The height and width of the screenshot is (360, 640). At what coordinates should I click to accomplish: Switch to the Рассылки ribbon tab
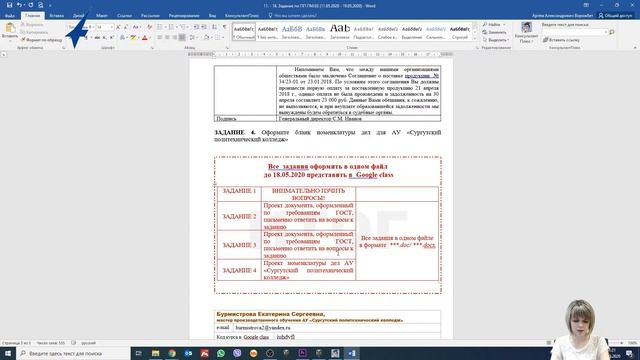pyautogui.click(x=150, y=16)
